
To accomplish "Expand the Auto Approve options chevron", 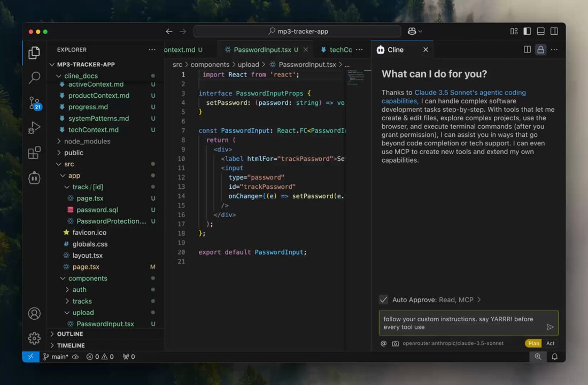I will pos(479,299).
